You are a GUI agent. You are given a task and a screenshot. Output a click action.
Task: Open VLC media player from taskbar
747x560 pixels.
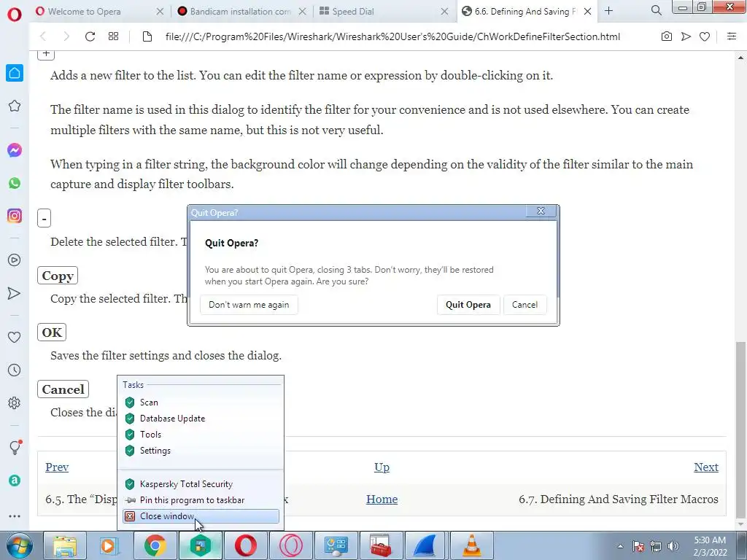click(x=472, y=545)
